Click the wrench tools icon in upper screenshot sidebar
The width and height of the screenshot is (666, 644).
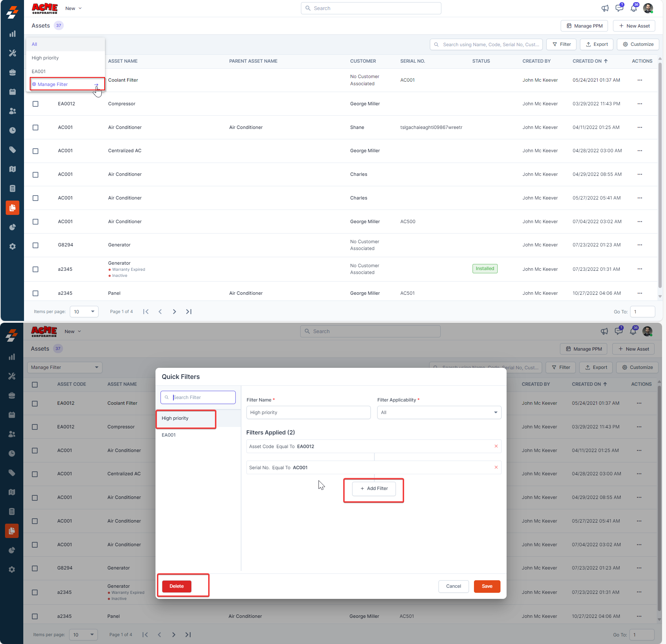click(13, 53)
